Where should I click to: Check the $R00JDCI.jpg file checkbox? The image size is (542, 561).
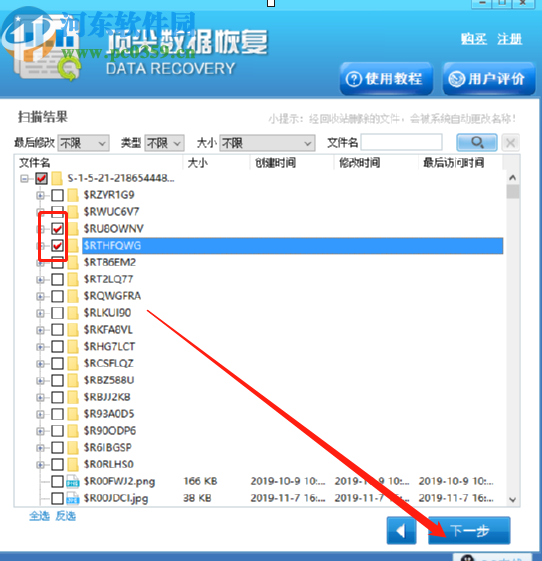pyautogui.click(x=57, y=498)
